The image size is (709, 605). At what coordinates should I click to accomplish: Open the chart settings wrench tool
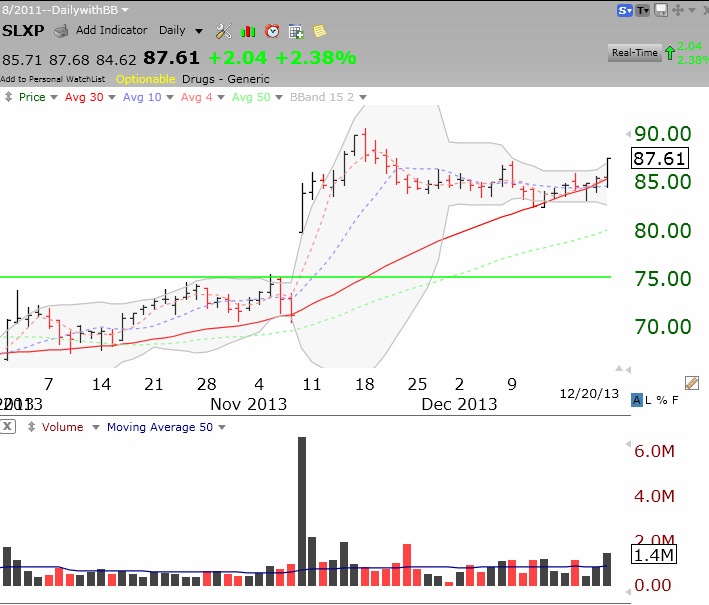pos(223,31)
